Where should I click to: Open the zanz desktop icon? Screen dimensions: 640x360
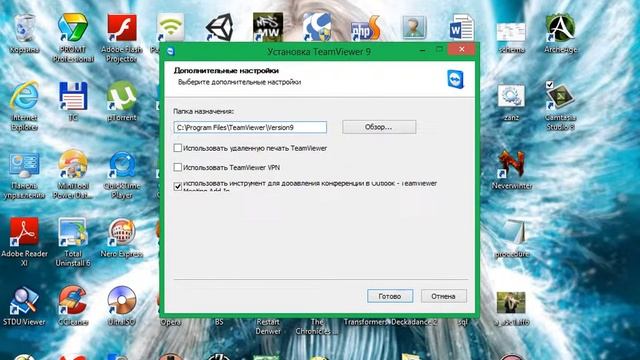coord(511,96)
